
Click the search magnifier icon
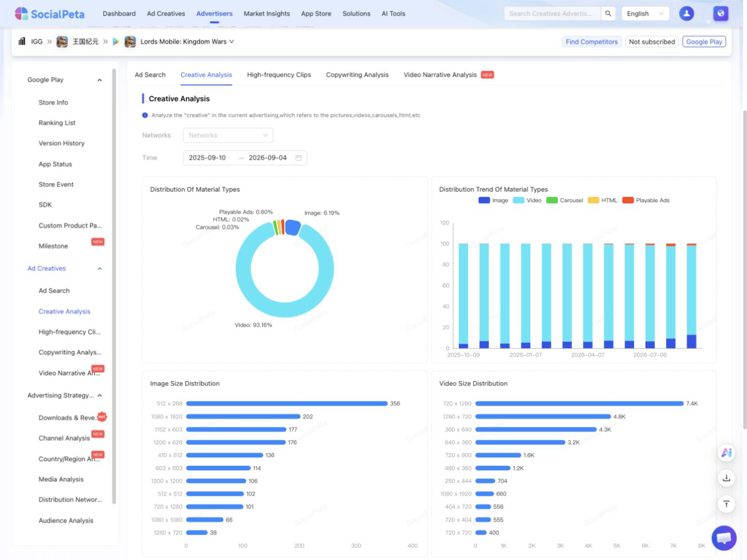click(608, 14)
